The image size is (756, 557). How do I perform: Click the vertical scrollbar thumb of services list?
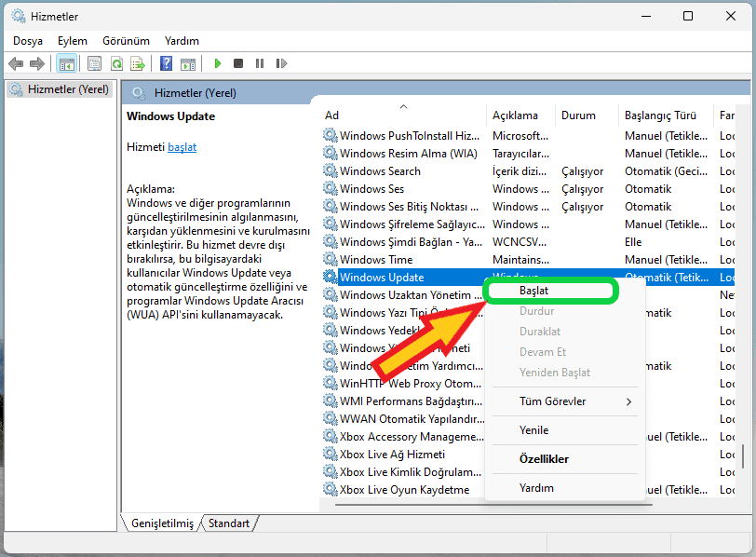pyautogui.click(x=743, y=456)
